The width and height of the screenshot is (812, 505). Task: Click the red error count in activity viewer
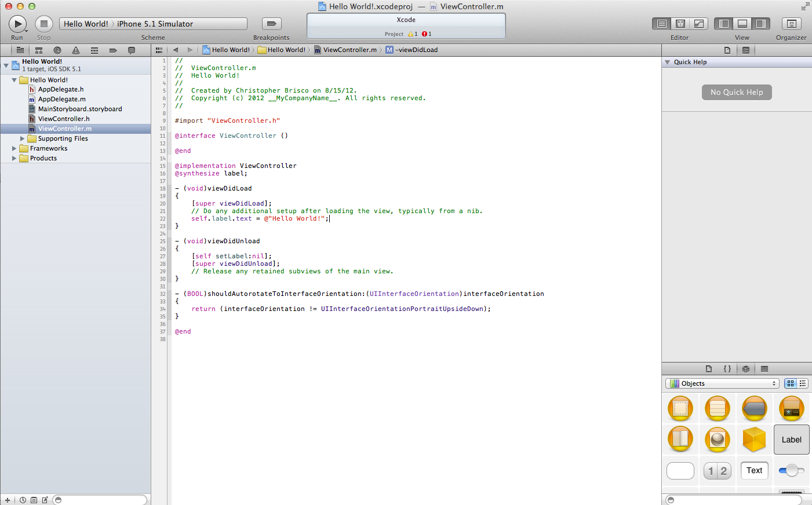[427, 34]
